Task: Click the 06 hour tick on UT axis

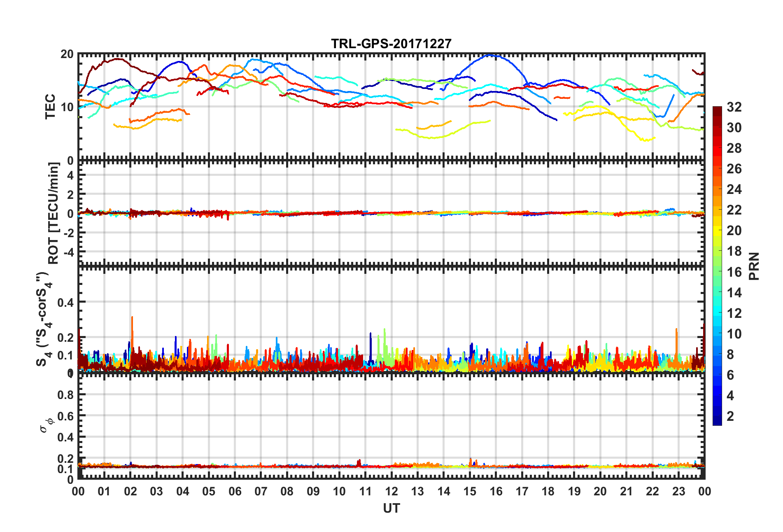Action: 235,491
